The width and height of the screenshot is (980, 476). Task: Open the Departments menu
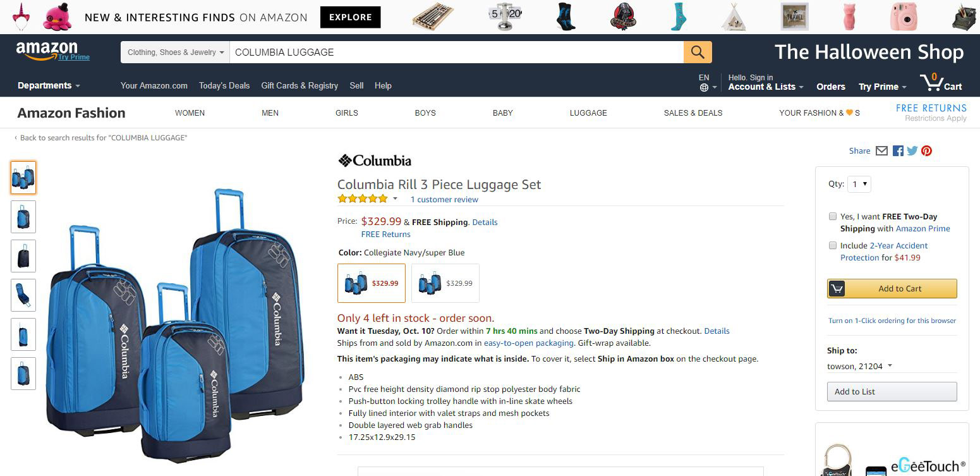(x=49, y=85)
